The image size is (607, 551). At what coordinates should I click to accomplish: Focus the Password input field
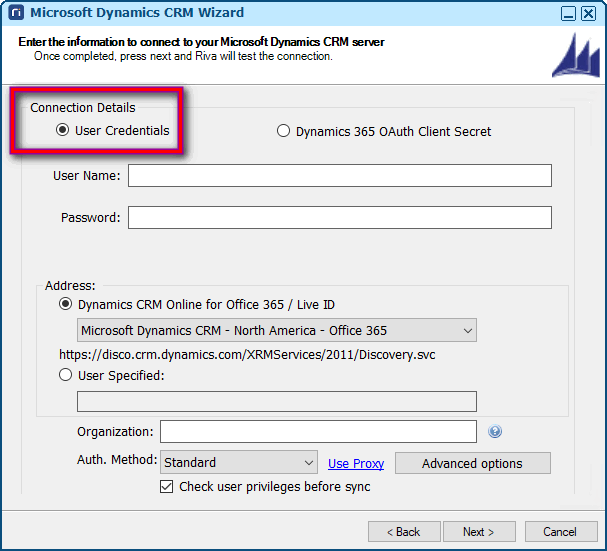340,218
